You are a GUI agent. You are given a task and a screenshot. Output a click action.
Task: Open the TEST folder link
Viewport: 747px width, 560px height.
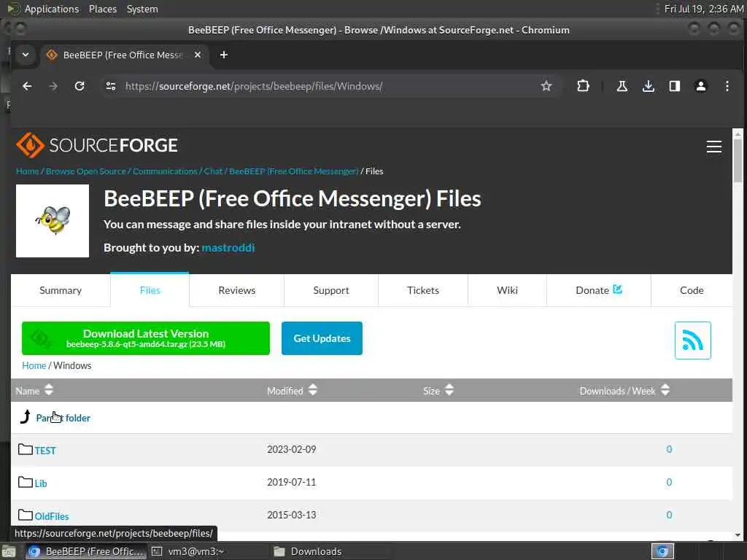click(45, 451)
